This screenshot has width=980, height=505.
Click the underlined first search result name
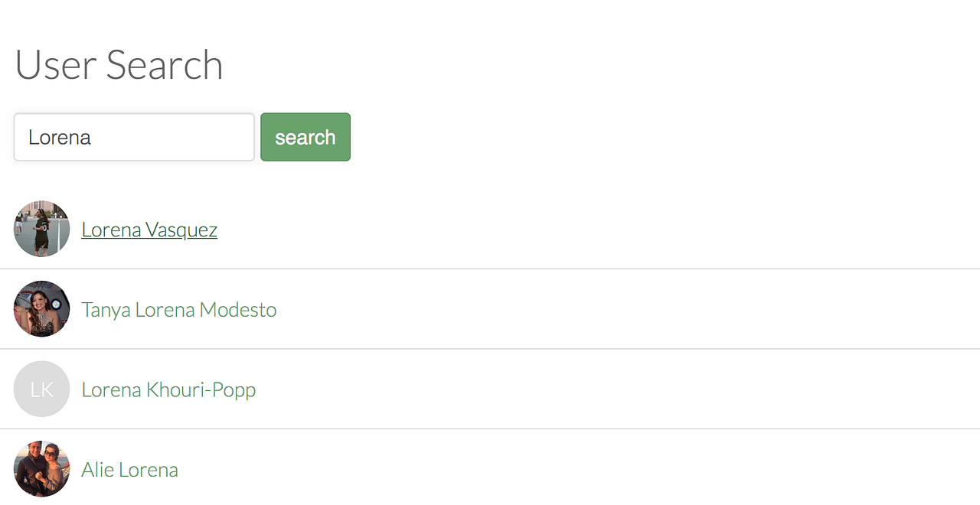149,230
